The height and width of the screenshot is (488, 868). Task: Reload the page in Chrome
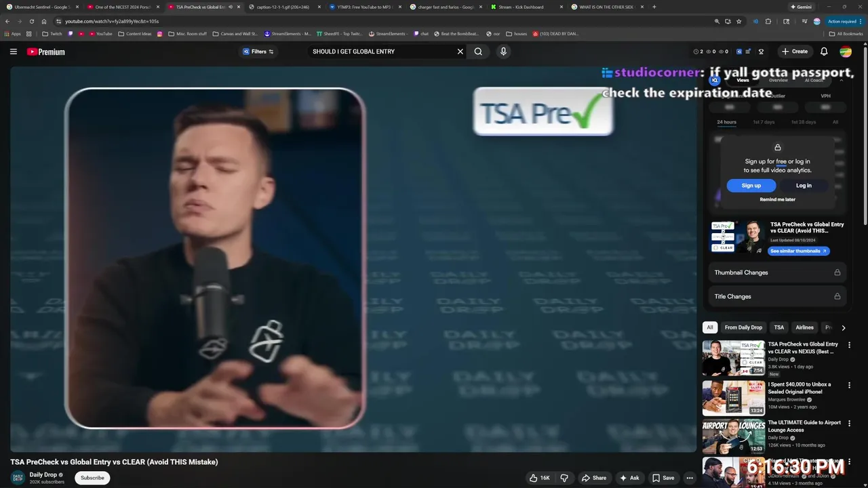pyautogui.click(x=31, y=21)
